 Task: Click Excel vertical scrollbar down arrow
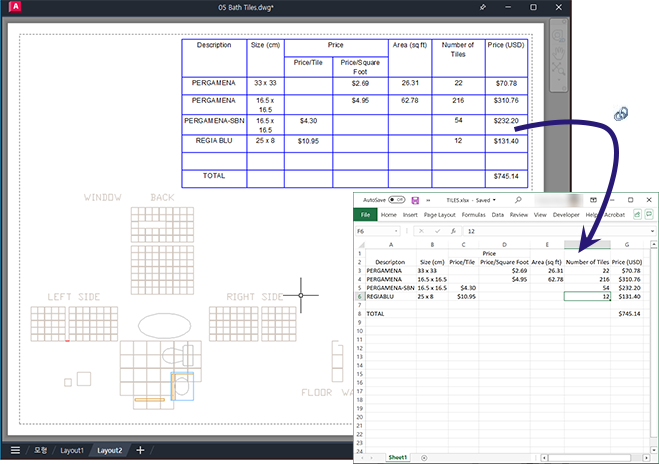(x=654, y=450)
